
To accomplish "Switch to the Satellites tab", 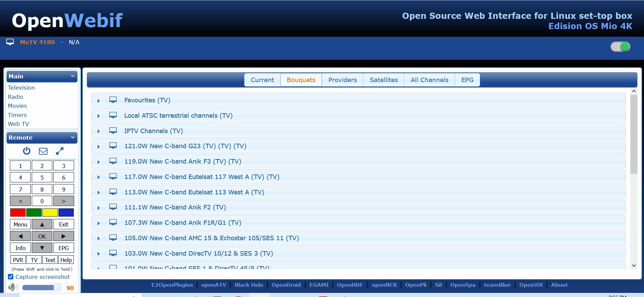I will tap(383, 80).
